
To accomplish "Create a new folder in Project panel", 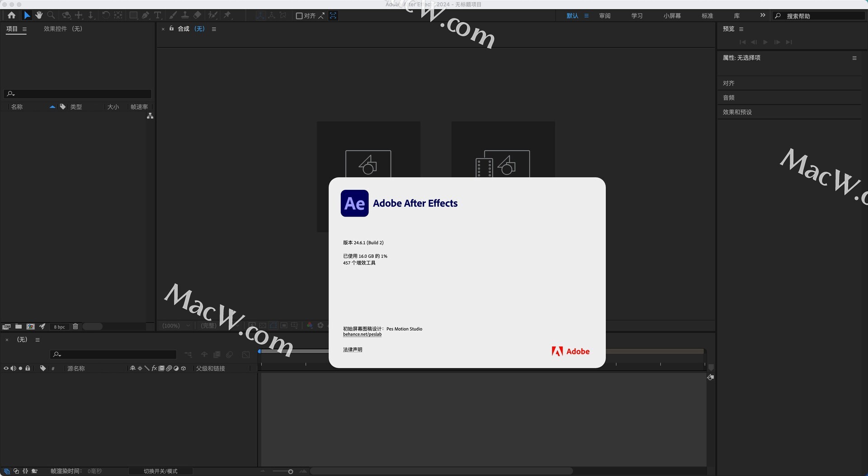I will pyautogui.click(x=19, y=326).
